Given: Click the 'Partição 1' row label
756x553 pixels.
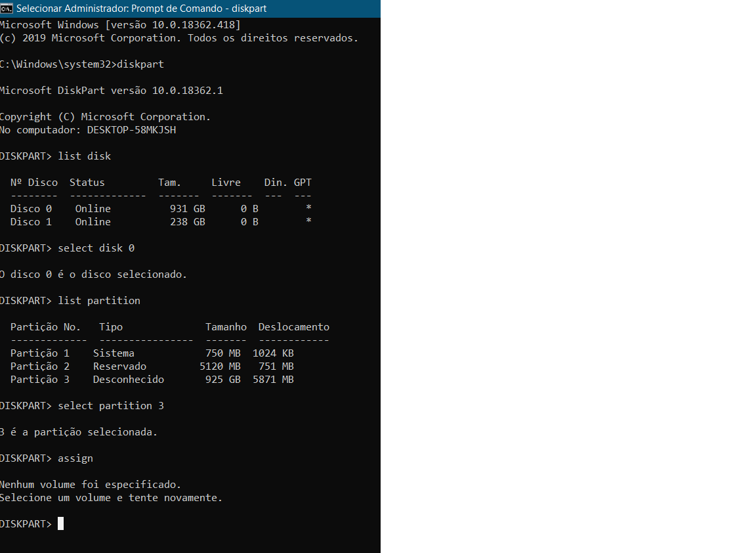Looking at the screenshot, I should (39, 353).
